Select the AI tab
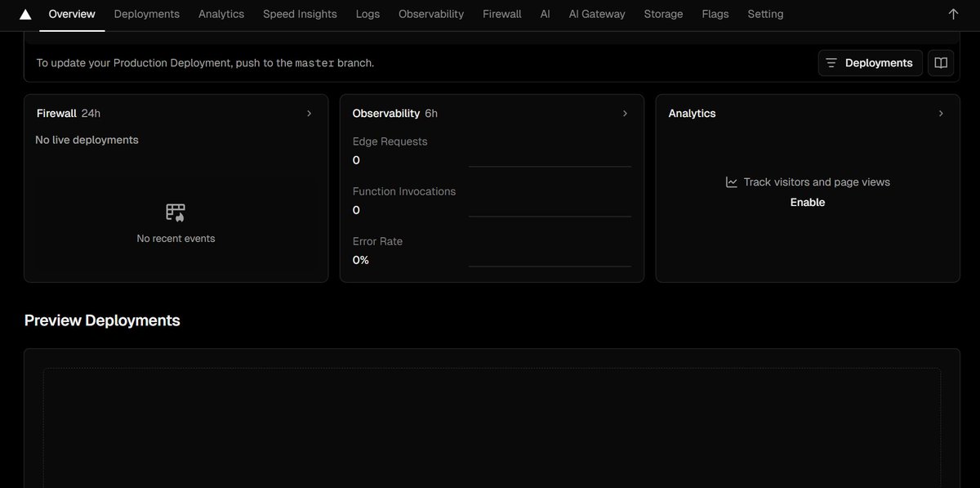 point(546,14)
